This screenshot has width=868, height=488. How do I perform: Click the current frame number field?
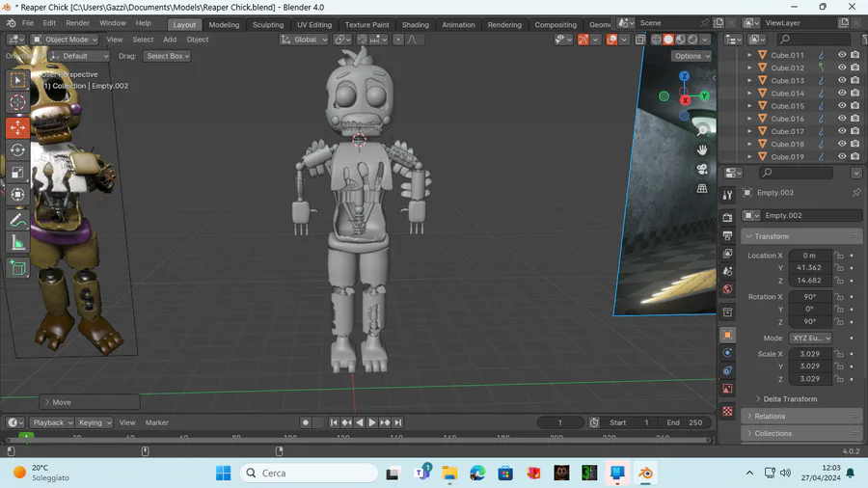(x=560, y=422)
